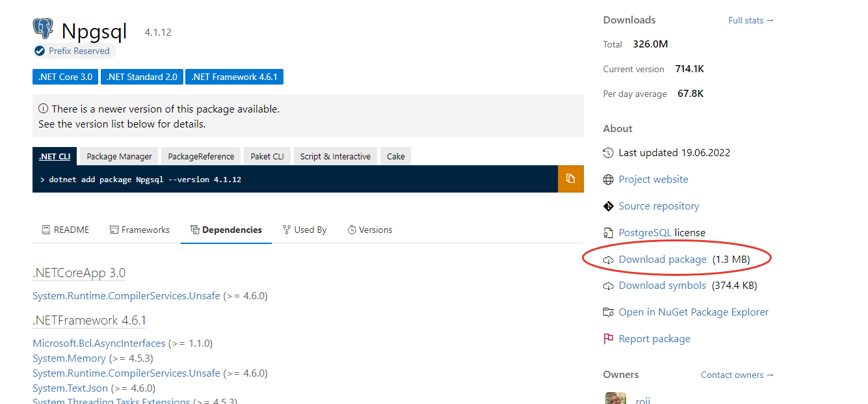Image resolution: width=868 pixels, height=404 pixels.
Task: Click the cloud icon beside Download package
Action: [608, 260]
